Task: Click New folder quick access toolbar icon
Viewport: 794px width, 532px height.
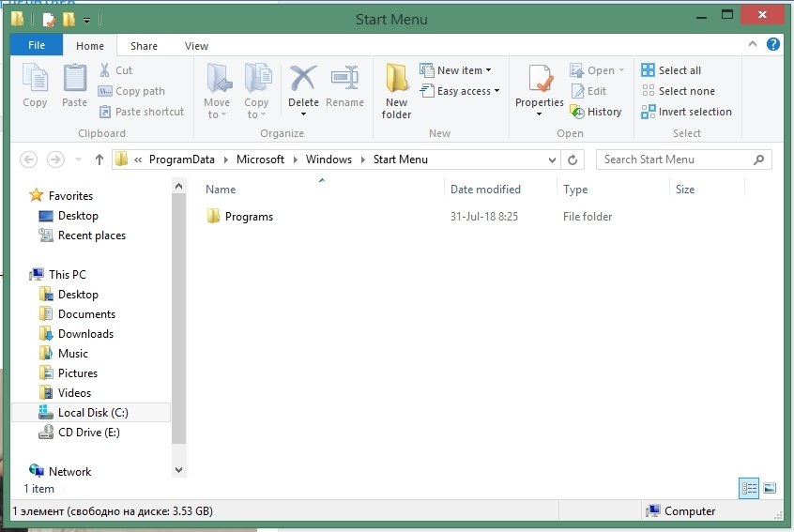Action: [x=69, y=20]
